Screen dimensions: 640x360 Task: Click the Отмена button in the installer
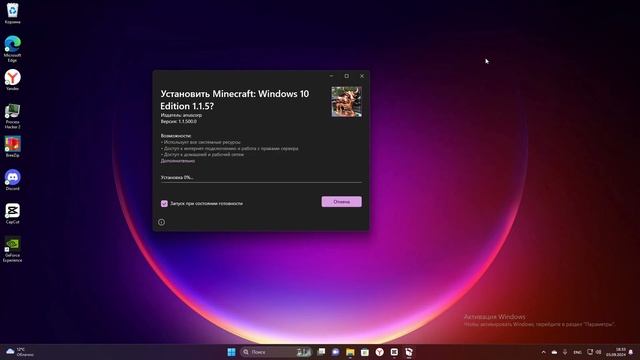(341, 202)
